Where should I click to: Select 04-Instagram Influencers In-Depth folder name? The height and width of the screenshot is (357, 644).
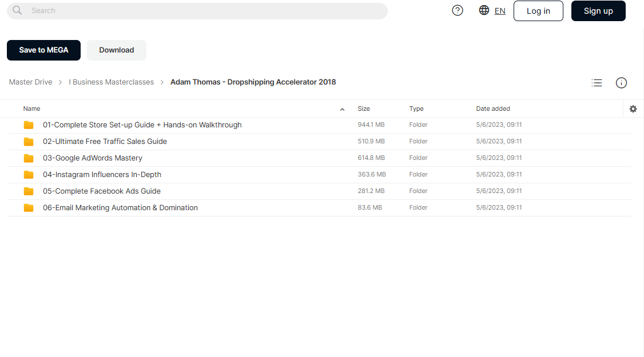coord(102,175)
